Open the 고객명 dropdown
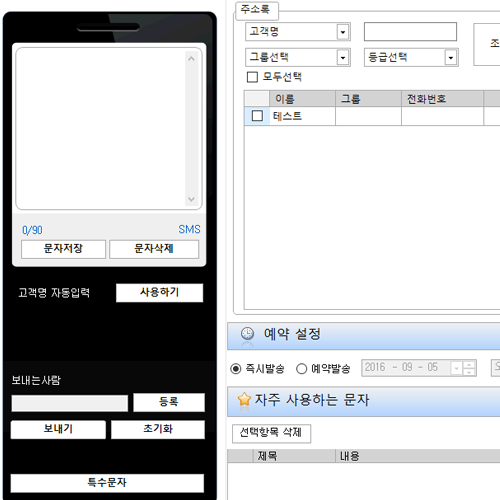The width and height of the screenshot is (500, 500). click(x=343, y=32)
